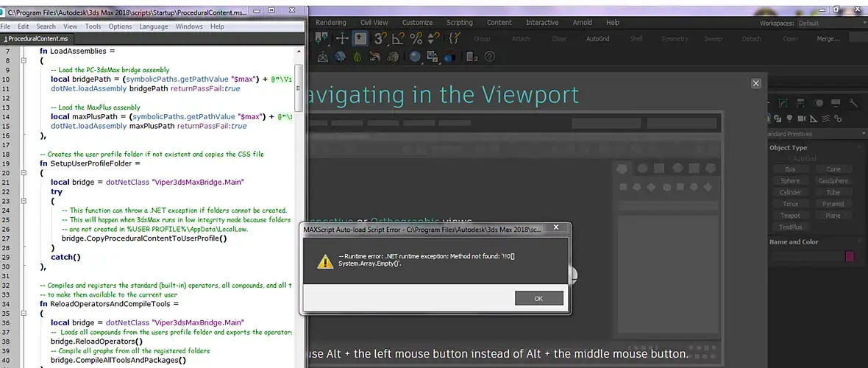
Task: Open the Modify tab in command panel
Action: (x=783, y=103)
